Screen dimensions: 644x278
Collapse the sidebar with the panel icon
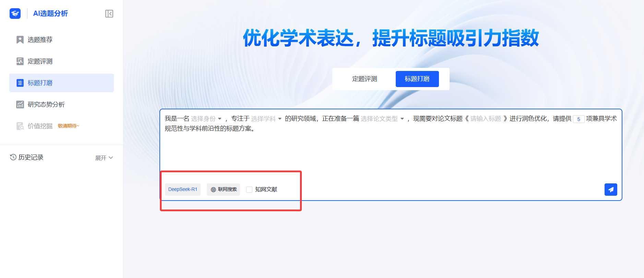109,14
